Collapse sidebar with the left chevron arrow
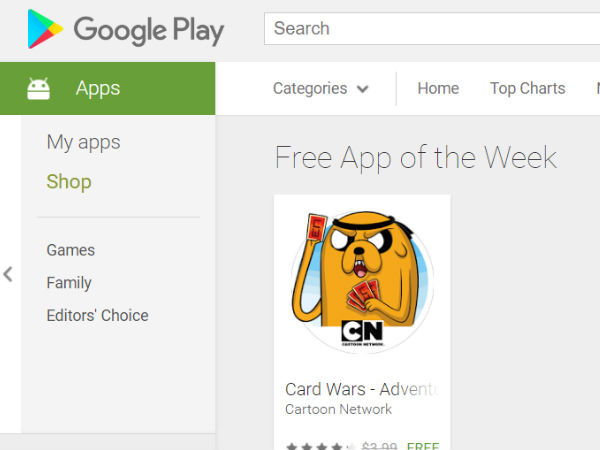Screen dimensions: 600x450 point(8,274)
